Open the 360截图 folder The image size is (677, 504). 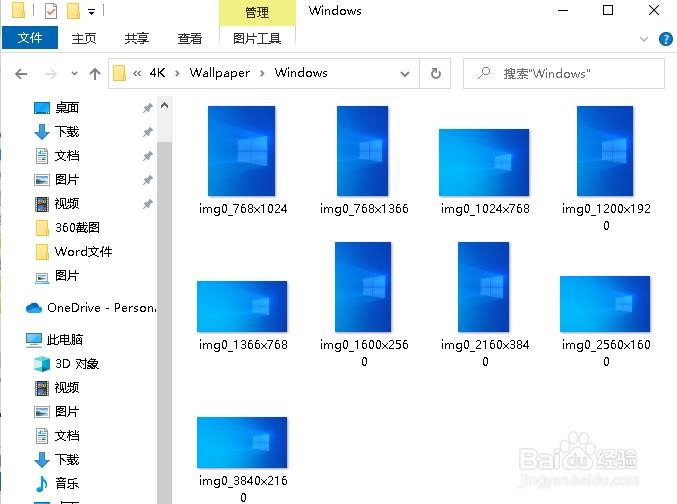[77, 227]
